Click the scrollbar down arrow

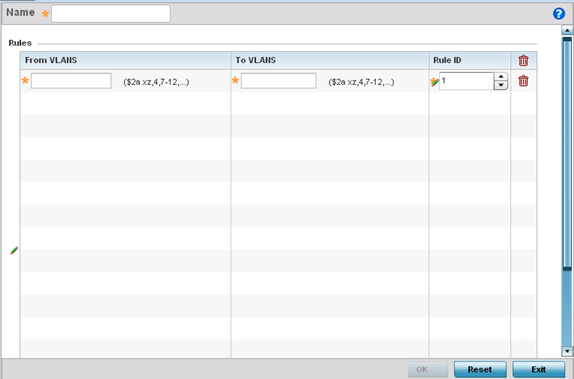[567, 352]
